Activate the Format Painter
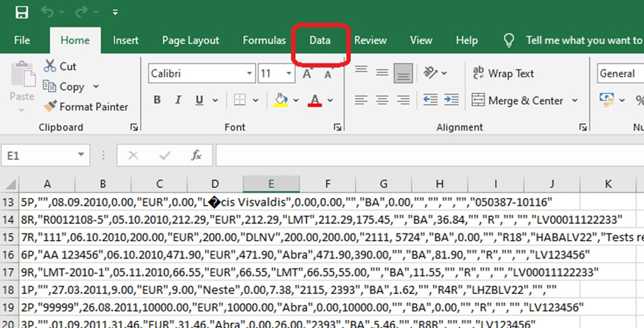 click(x=86, y=107)
